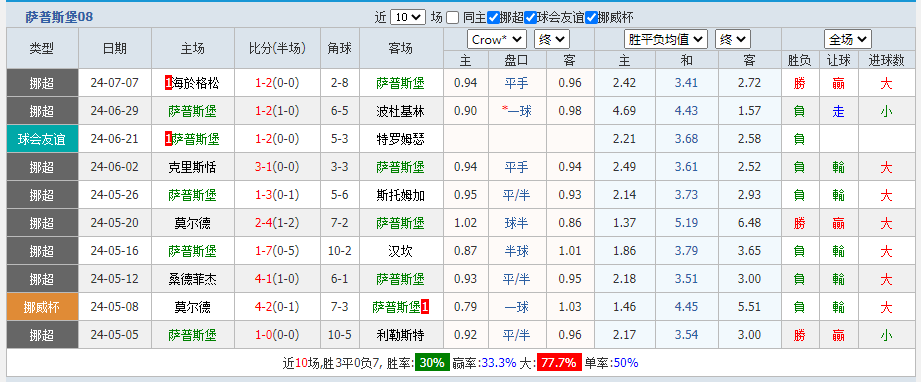Click corner count 10-2
Image resolution: width=921 pixels, height=382 pixels.
pos(340,252)
